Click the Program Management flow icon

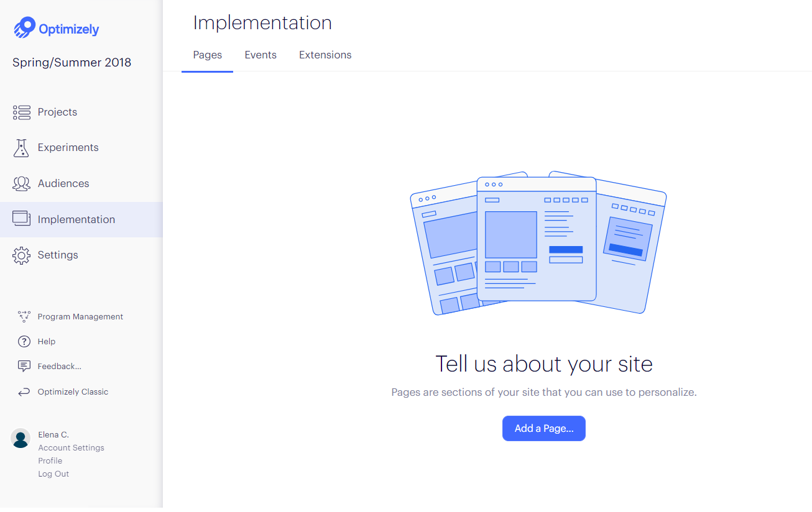24,317
